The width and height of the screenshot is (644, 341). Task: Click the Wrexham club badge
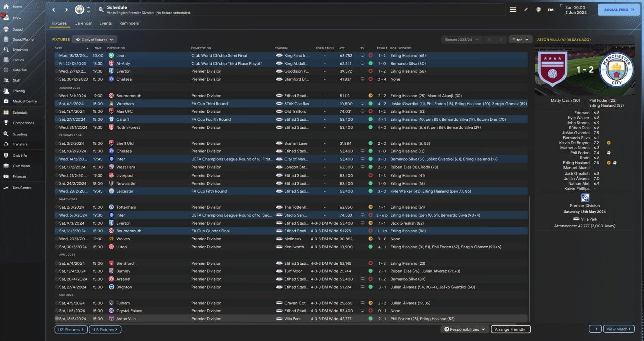click(111, 104)
